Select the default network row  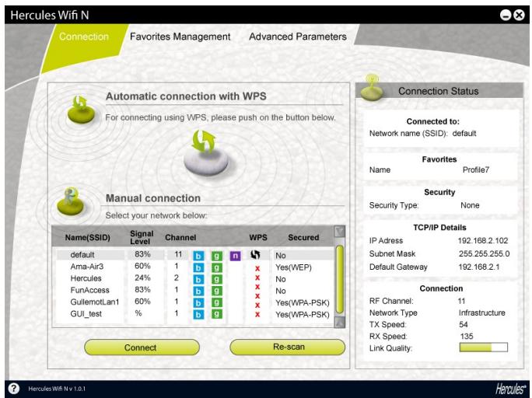(x=195, y=255)
